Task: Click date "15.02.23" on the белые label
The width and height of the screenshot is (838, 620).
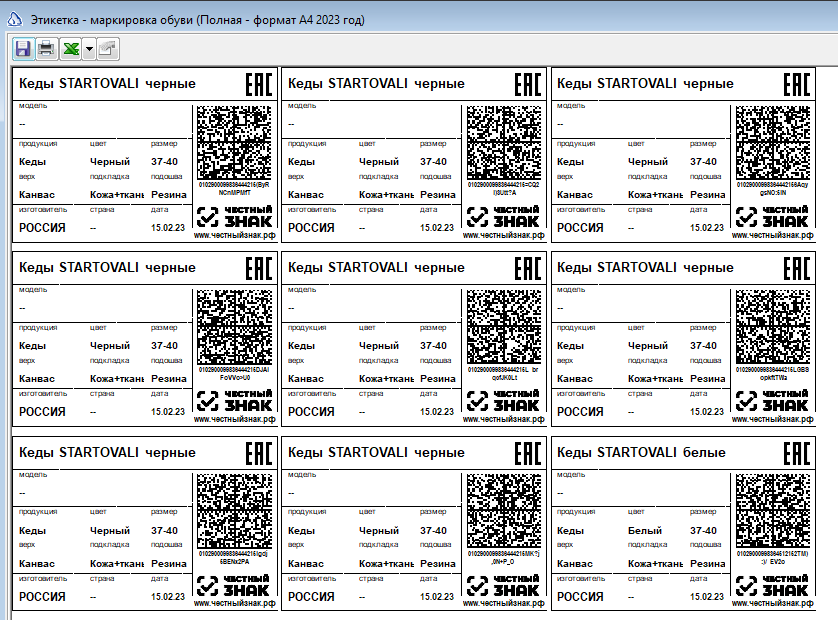Action: pyautogui.click(x=707, y=596)
